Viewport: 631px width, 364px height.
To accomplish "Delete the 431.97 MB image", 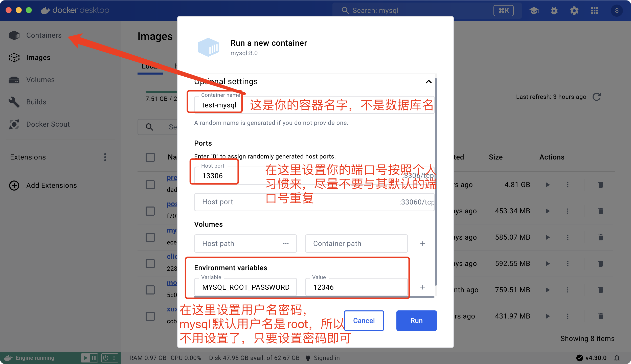I will [601, 316].
